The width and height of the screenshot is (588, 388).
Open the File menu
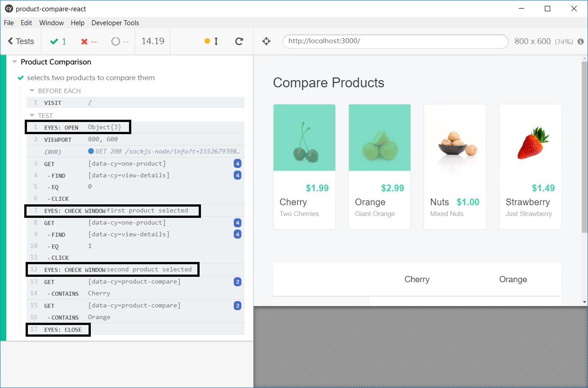pos(9,23)
